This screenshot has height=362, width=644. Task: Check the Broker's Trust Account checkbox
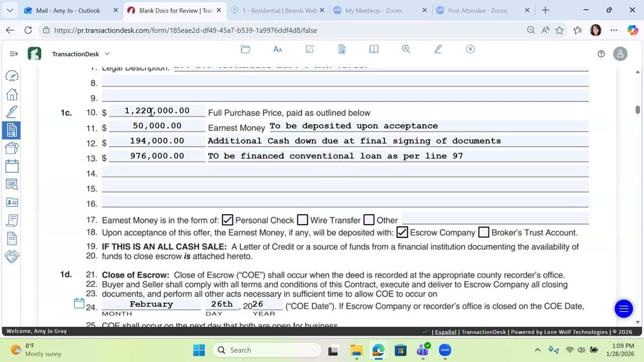coord(484,232)
